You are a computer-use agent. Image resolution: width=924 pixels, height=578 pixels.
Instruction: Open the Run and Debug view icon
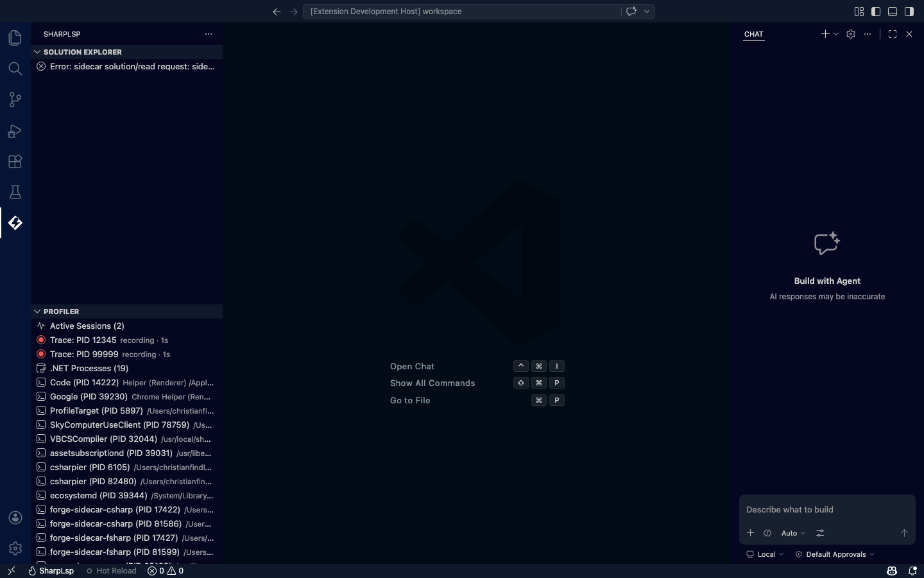point(15,130)
